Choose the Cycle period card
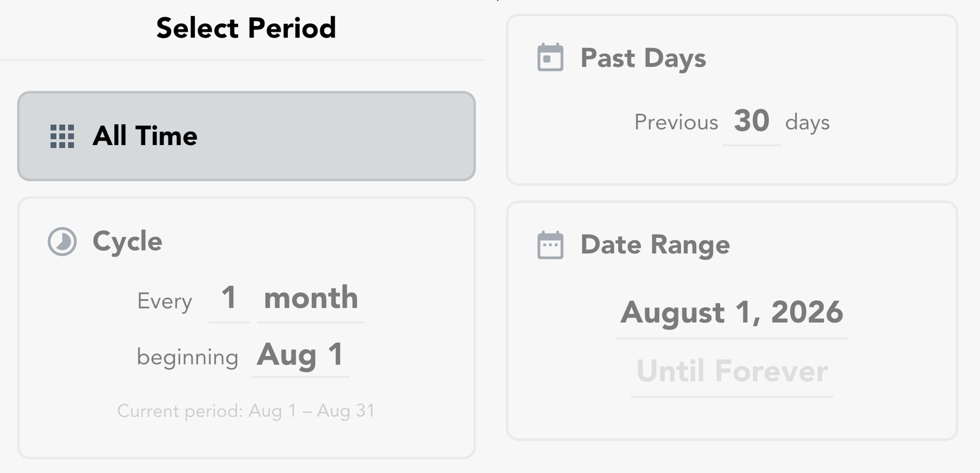This screenshot has width=980, height=473. point(246,328)
